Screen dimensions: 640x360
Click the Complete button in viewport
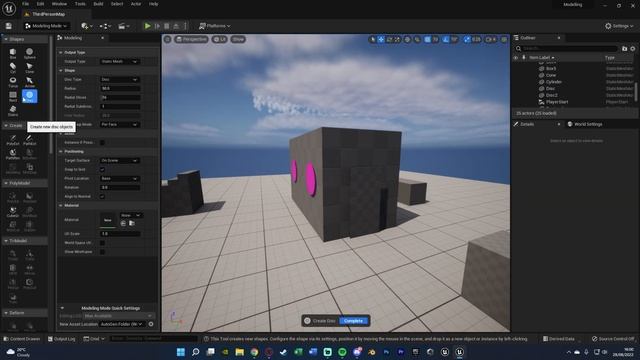click(x=354, y=321)
